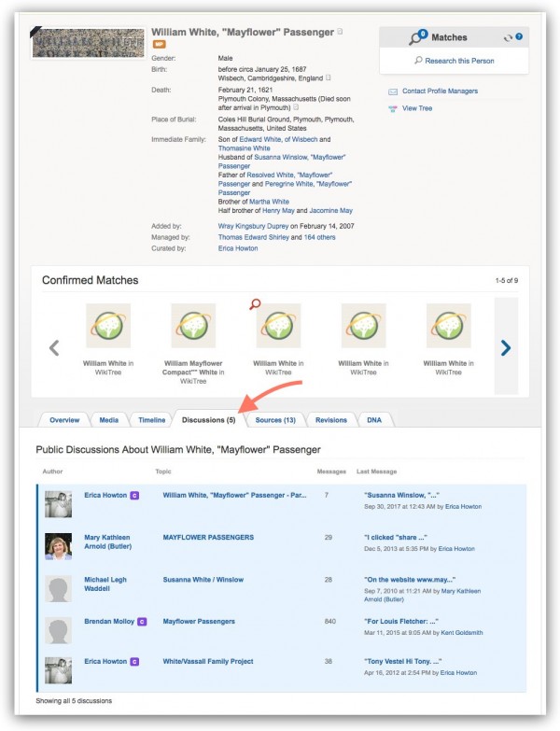Open last message "I clicked share ..."
Screen dimensions: 560x731
396,538
